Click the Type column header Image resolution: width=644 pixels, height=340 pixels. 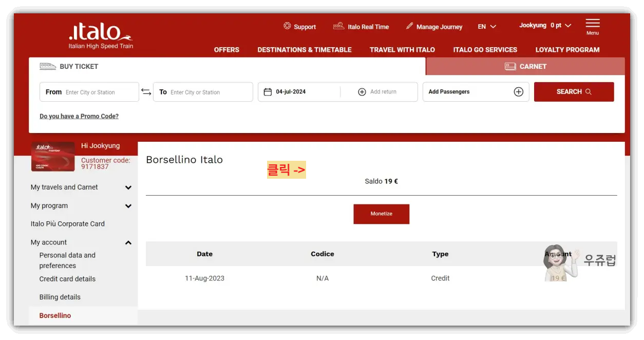pyautogui.click(x=440, y=254)
